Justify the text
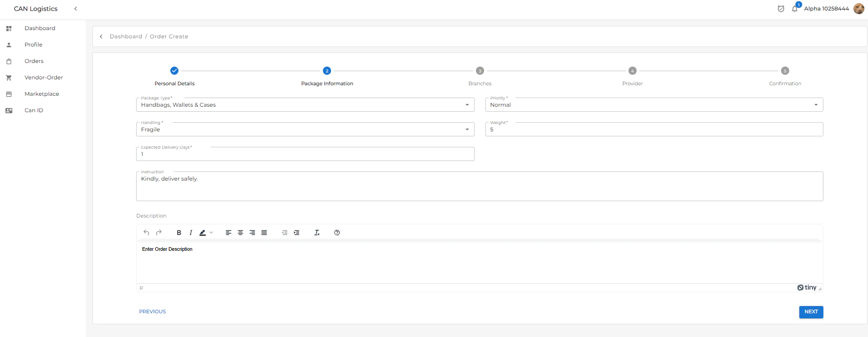 tap(264, 233)
